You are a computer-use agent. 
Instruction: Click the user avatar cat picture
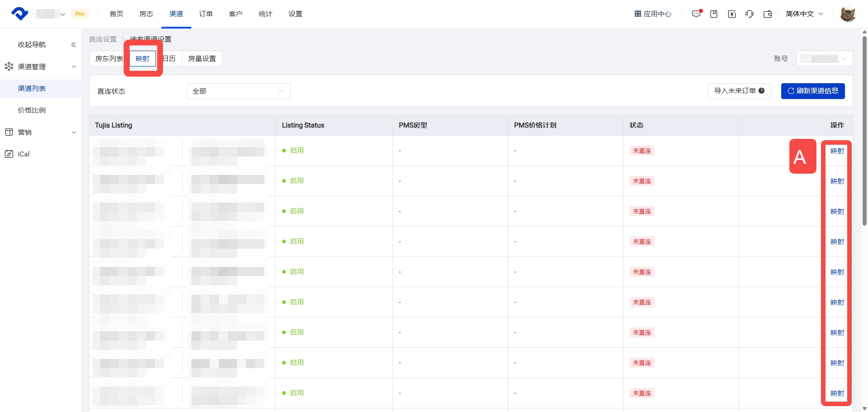coord(848,14)
